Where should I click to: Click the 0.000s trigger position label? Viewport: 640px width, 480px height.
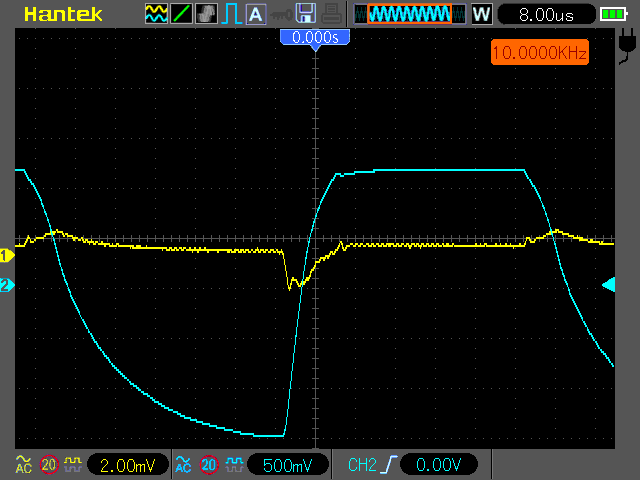tap(315, 38)
